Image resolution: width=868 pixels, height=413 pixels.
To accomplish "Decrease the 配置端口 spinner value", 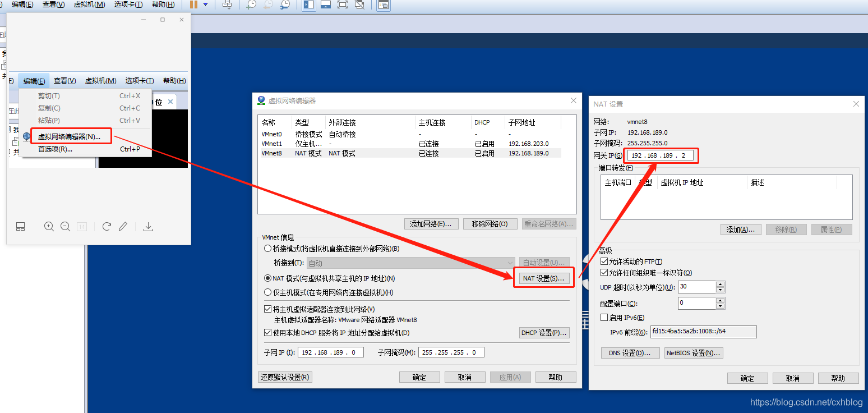I will 721,306.
